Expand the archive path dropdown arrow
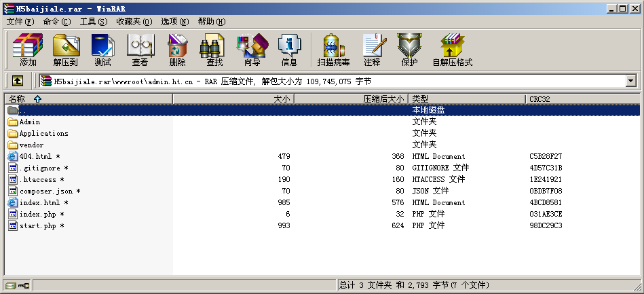The height and width of the screenshot is (294, 644). pos(630,81)
